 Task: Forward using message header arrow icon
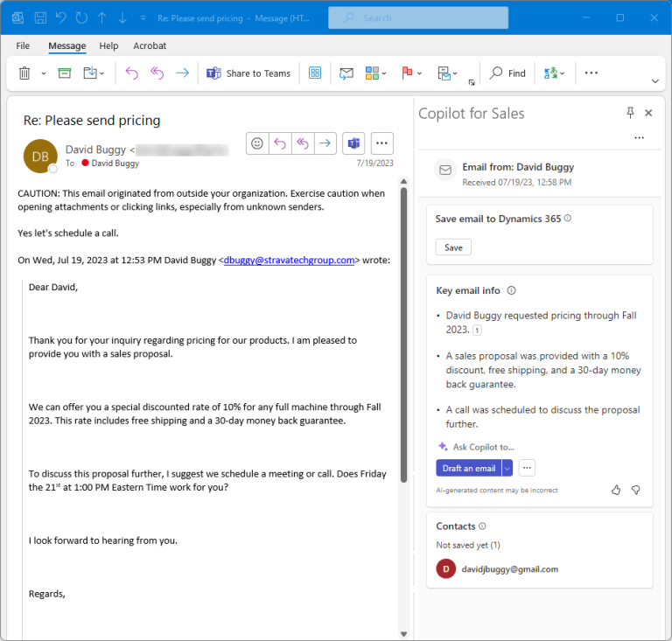(x=325, y=143)
